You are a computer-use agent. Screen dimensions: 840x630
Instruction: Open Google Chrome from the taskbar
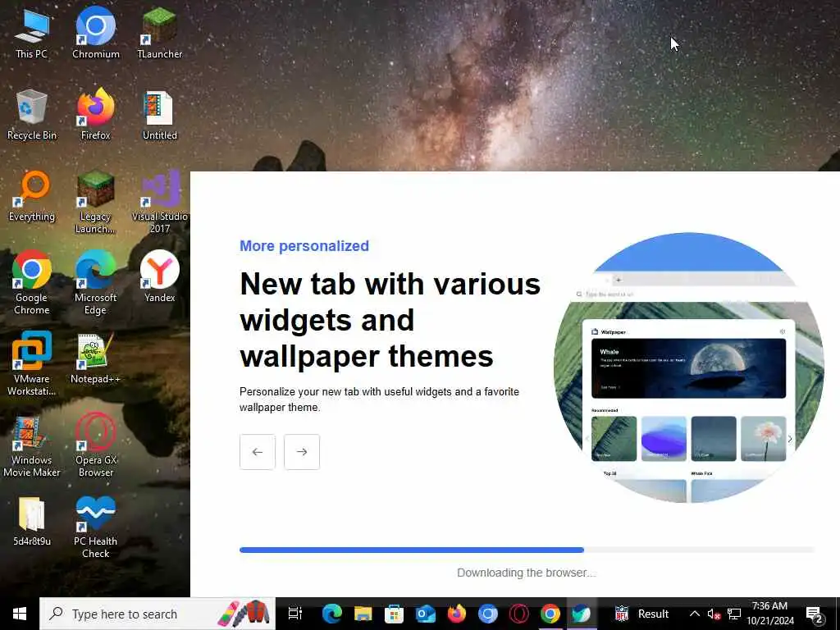[550, 614]
